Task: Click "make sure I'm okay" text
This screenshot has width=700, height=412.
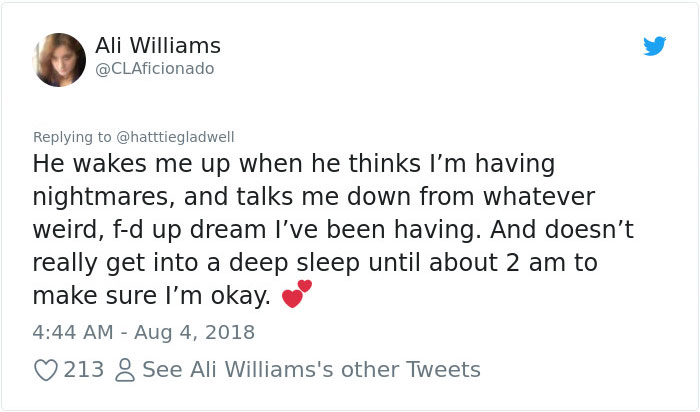Action: [x=152, y=297]
